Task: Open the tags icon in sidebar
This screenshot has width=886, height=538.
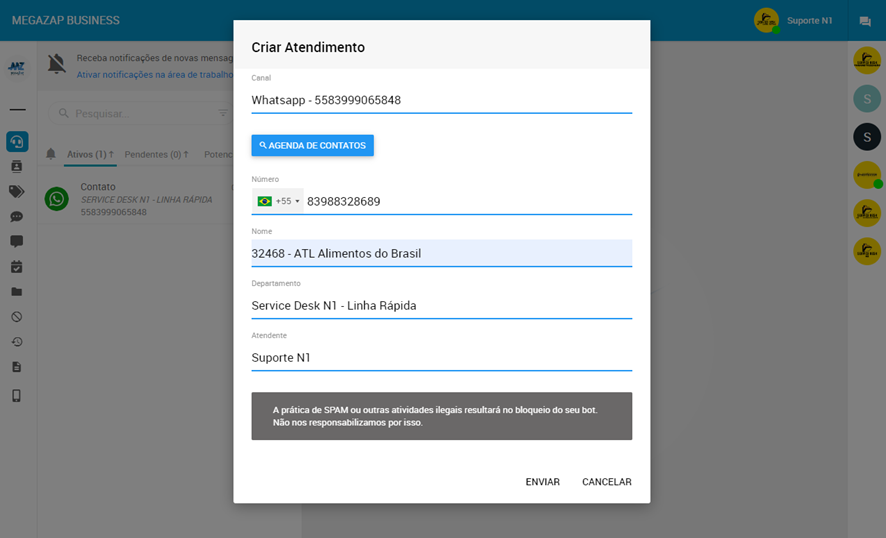Action: (17, 191)
